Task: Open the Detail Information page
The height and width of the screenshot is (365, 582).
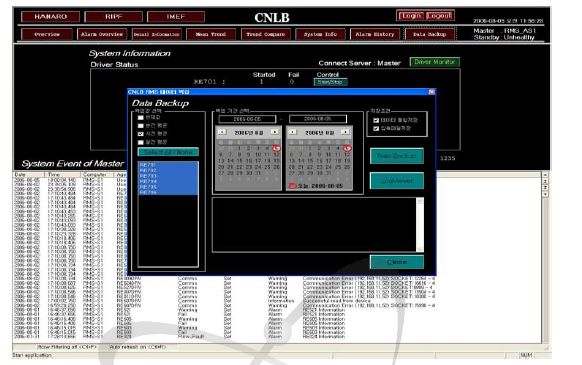Action: point(157,34)
